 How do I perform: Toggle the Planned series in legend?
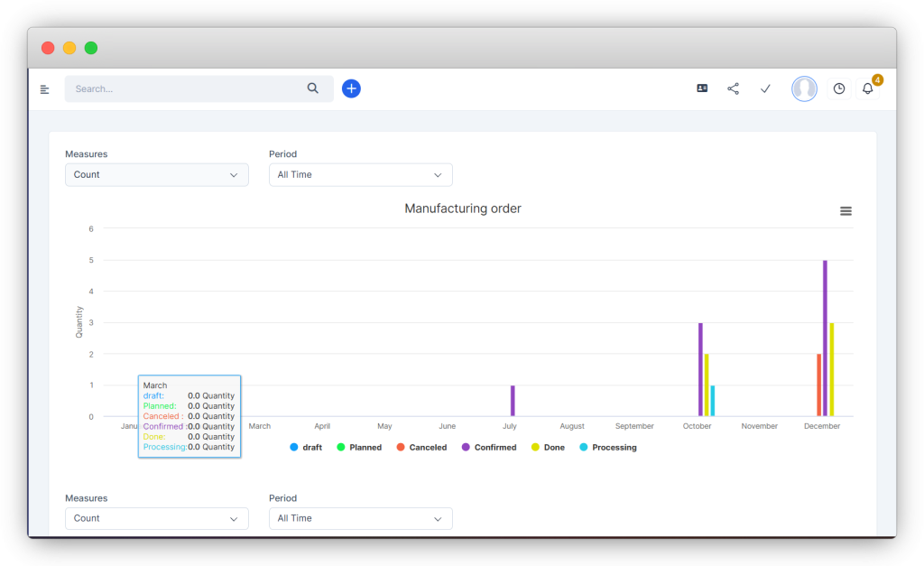(359, 448)
